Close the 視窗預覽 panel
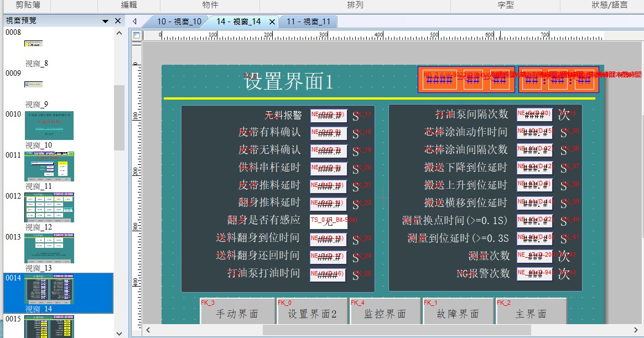This screenshot has height=338, width=644. pos(118,21)
